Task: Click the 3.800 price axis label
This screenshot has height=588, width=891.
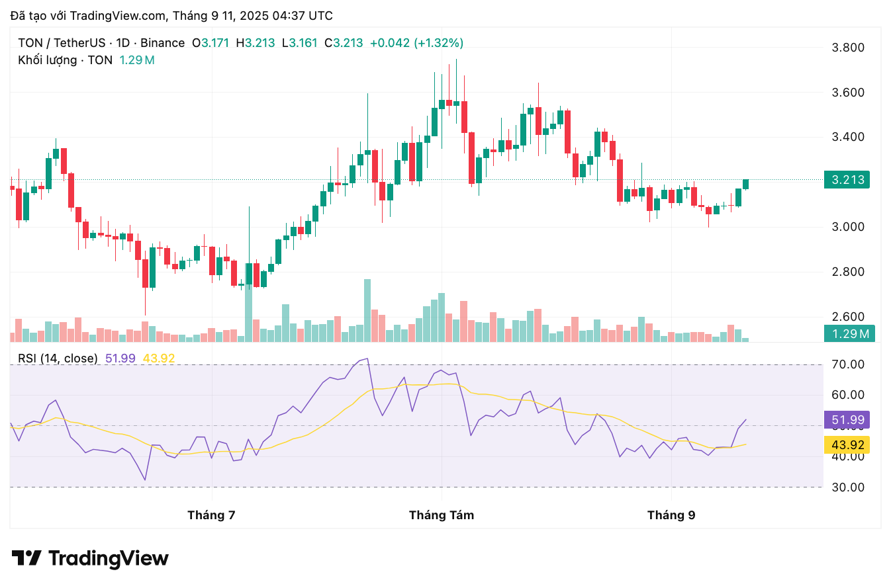Action: coord(848,48)
